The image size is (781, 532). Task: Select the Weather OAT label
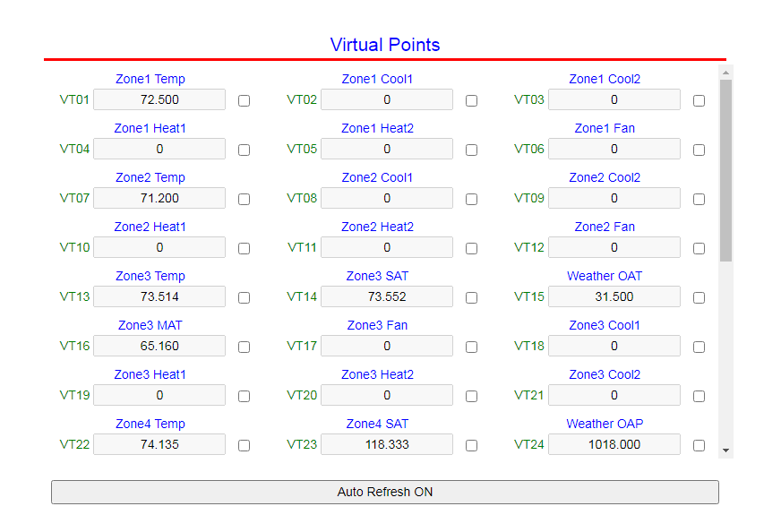605,276
